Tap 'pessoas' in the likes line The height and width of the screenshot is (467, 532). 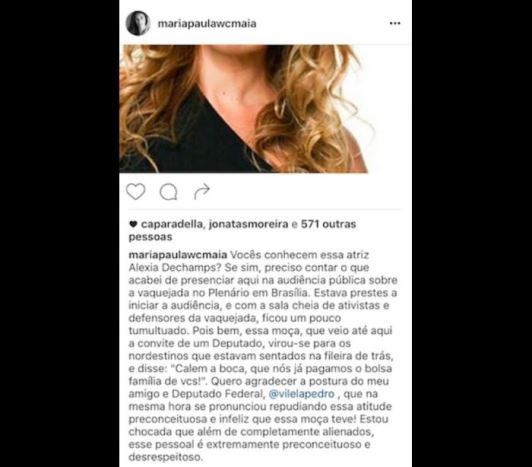tap(150, 237)
